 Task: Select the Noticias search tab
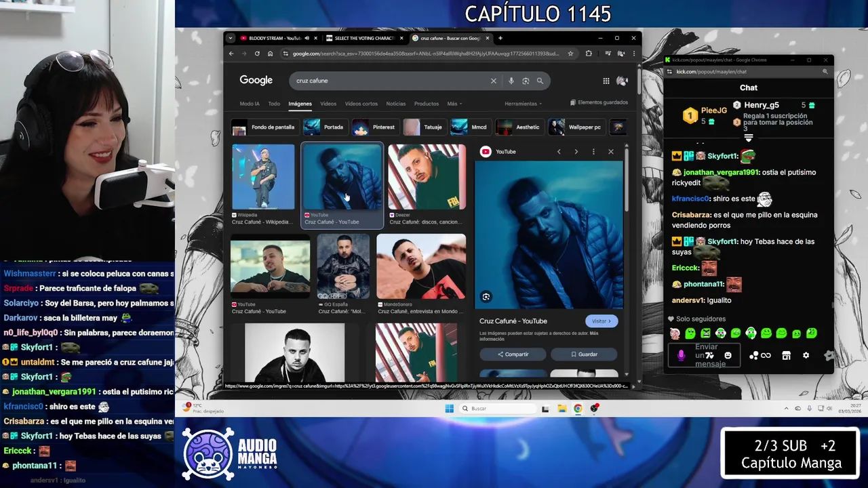pos(396,104)
